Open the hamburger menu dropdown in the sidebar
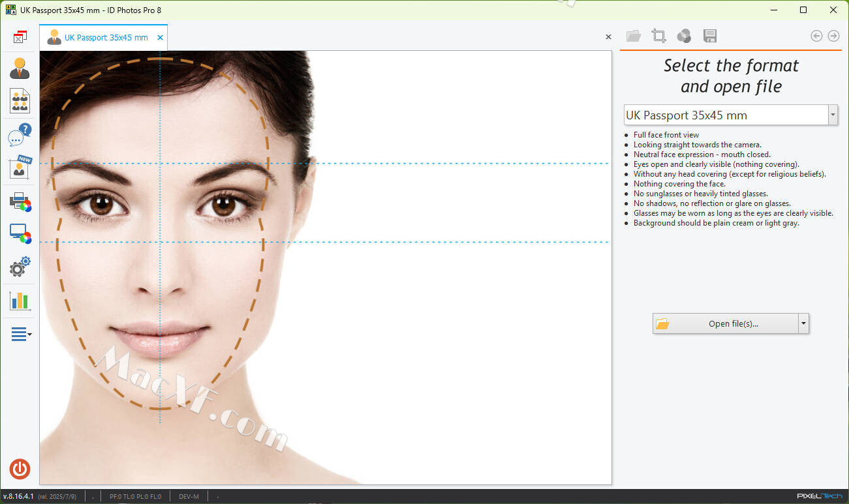This screenshot has height=504, width=849. 21,334
